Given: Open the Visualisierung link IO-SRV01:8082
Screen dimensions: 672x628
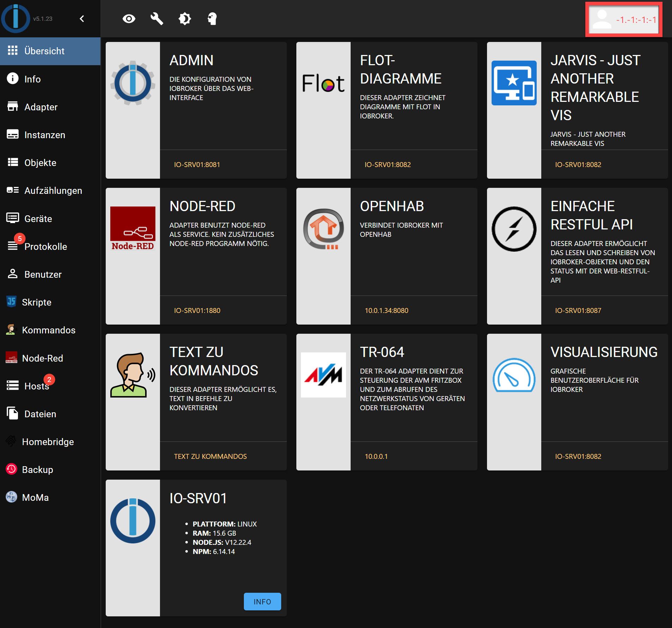Looking at the screenshot, I should coord(578,456).
